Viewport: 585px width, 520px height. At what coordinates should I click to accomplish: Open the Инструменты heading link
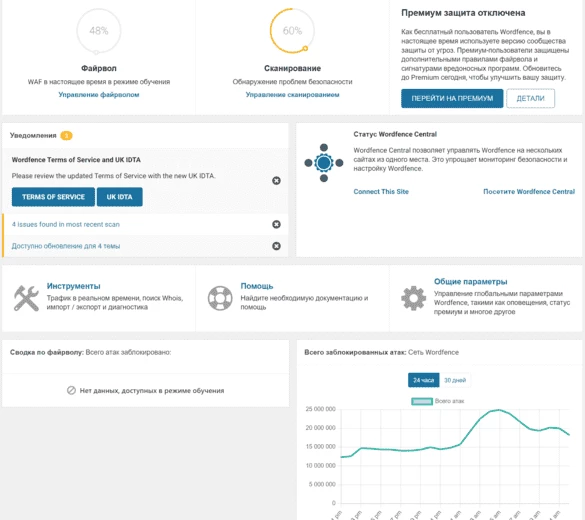(73, 286)
